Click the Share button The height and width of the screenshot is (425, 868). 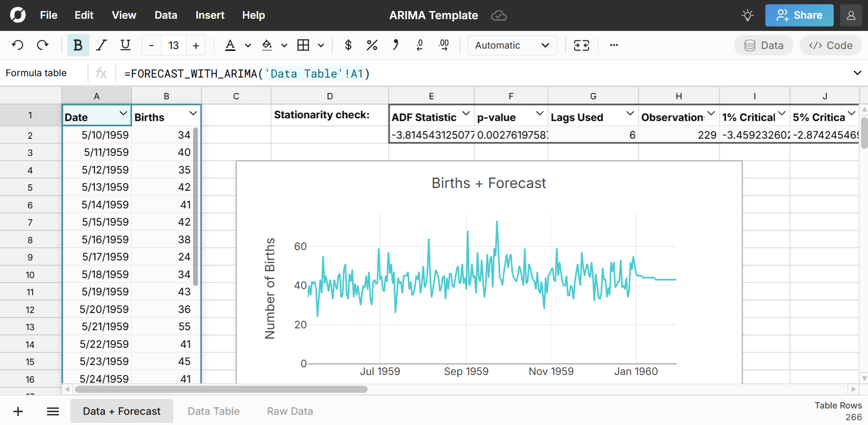pos(799,15)
